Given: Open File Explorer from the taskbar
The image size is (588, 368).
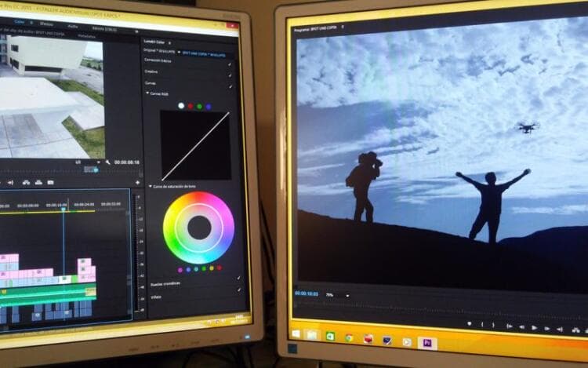Looking at the screenshot, I should [311, 335].
